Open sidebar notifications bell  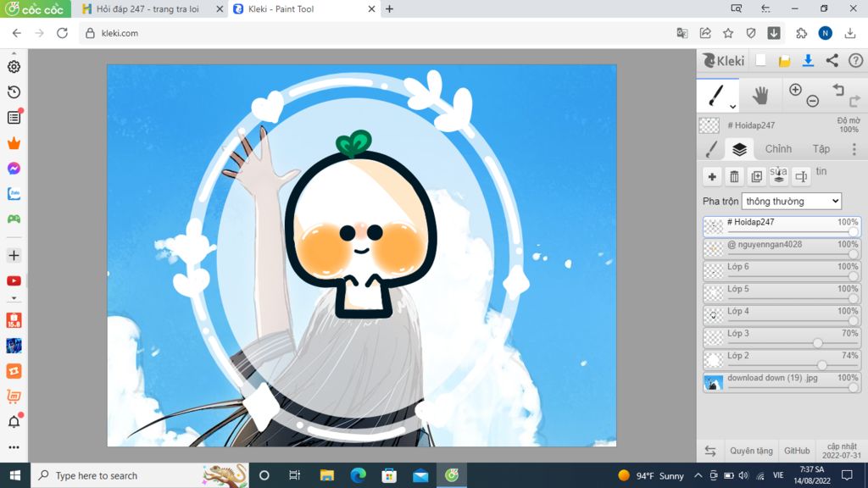(14, 422)
